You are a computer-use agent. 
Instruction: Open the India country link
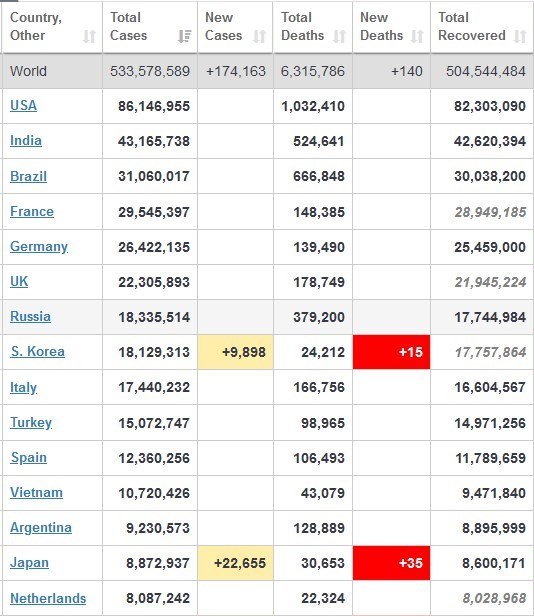tap(26, 141)
